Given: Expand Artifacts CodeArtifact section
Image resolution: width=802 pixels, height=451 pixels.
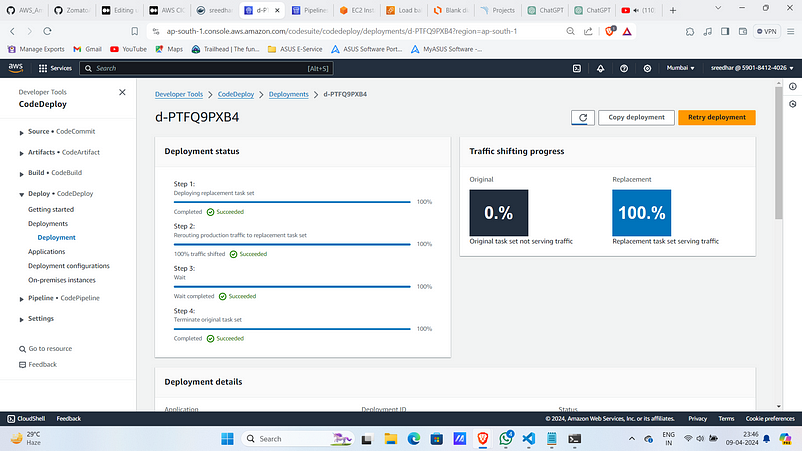Looking at the screenshot, I should [x=21, y=153].
